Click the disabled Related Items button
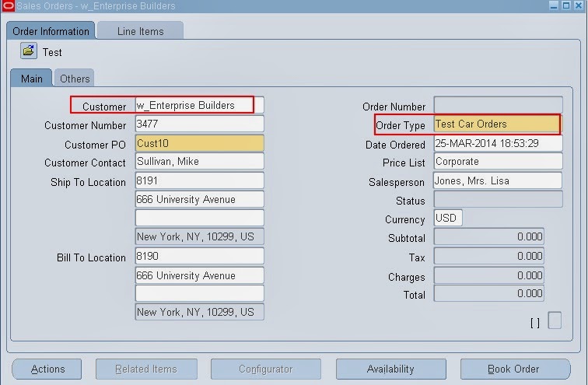 tap(146, 369)
